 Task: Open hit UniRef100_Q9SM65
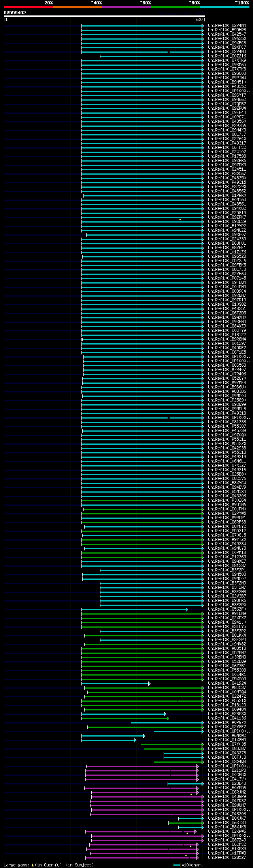[x=227, y=65]
